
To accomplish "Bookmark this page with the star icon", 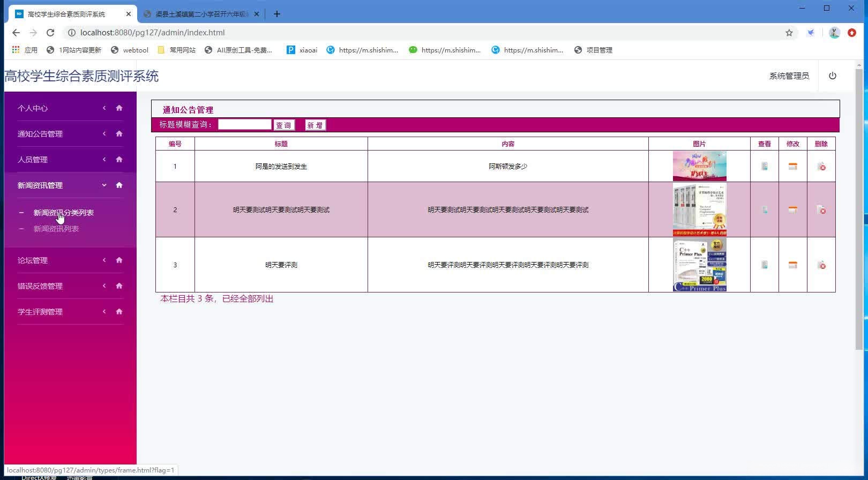I will coord(789,33).
